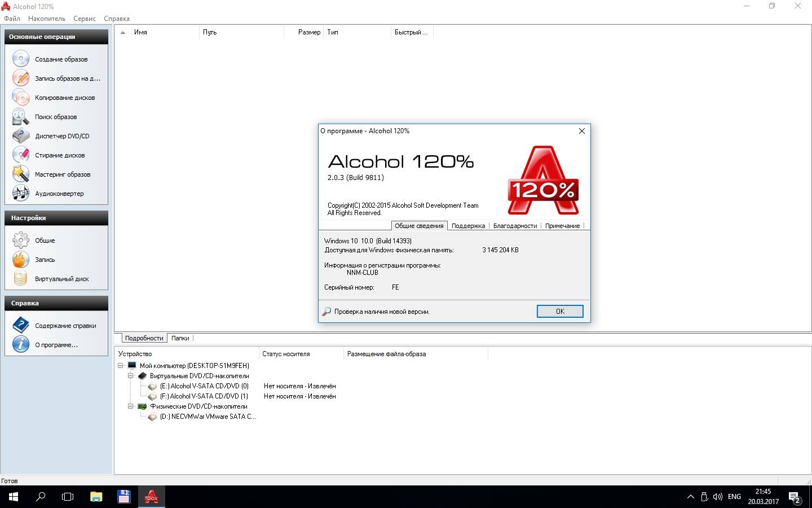Select the Физические DVD/CD-накопители tree label

(198, 406)
